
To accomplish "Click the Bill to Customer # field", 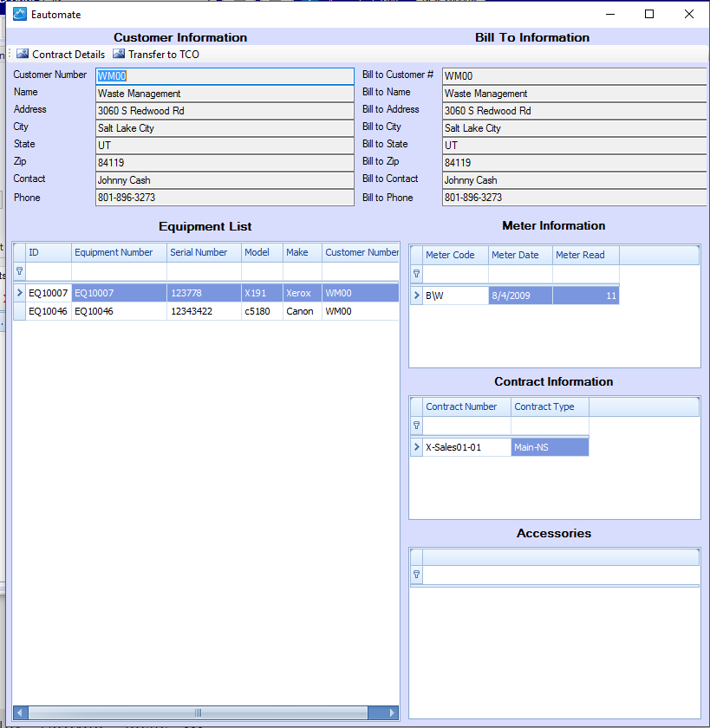I will (575, 76).
